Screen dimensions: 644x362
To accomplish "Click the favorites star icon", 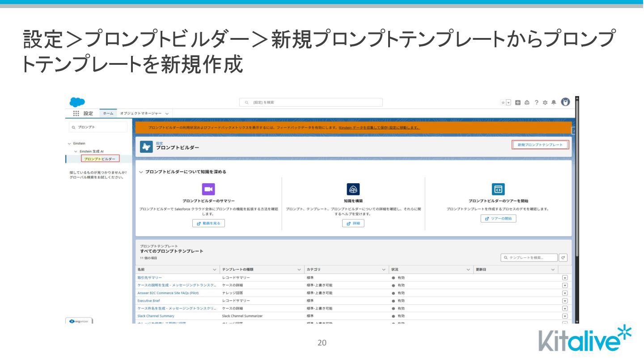I will [503, 102].
